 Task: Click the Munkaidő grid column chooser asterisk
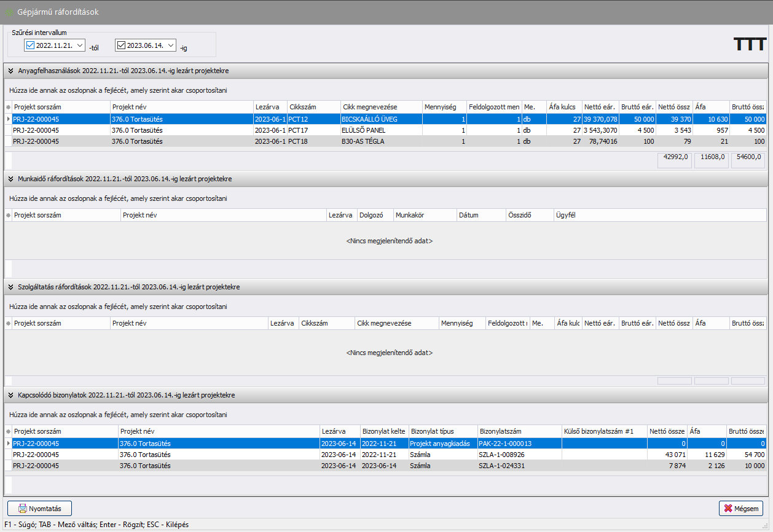(x=8, y=216)
